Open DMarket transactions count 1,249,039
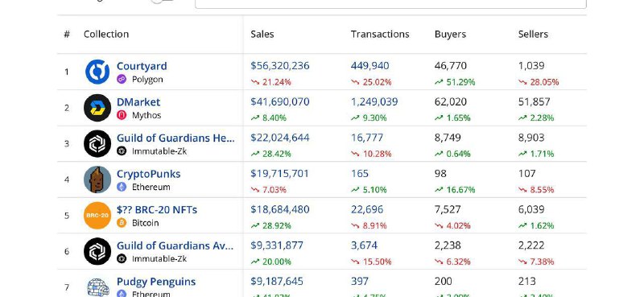 (374, 102)
